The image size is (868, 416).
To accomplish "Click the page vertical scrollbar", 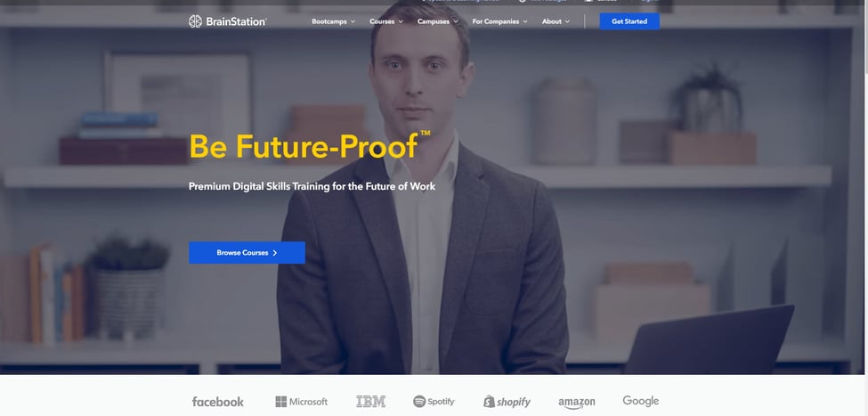I will click(864, 208).
